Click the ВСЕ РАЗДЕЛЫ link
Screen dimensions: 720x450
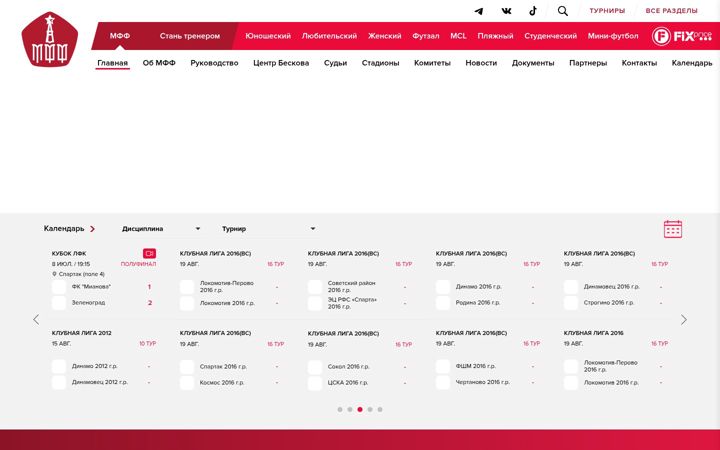pos(671,11)
